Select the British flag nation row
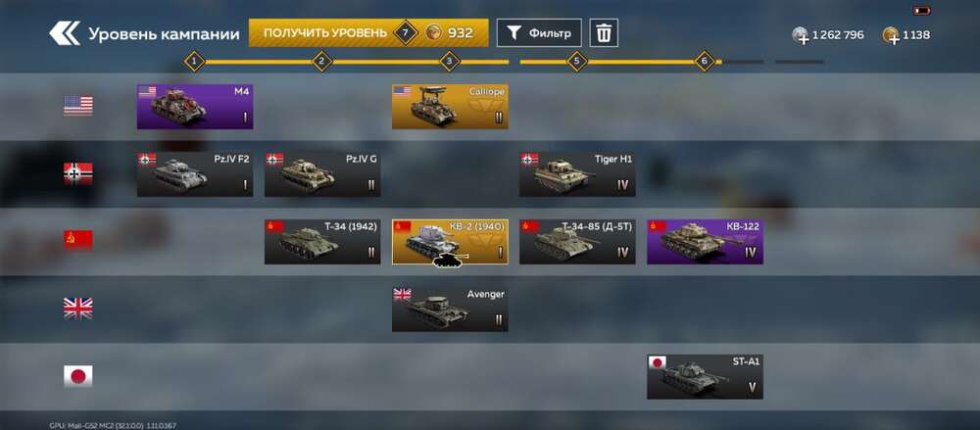Screen dimensions: 980x430 coord(78,309)
